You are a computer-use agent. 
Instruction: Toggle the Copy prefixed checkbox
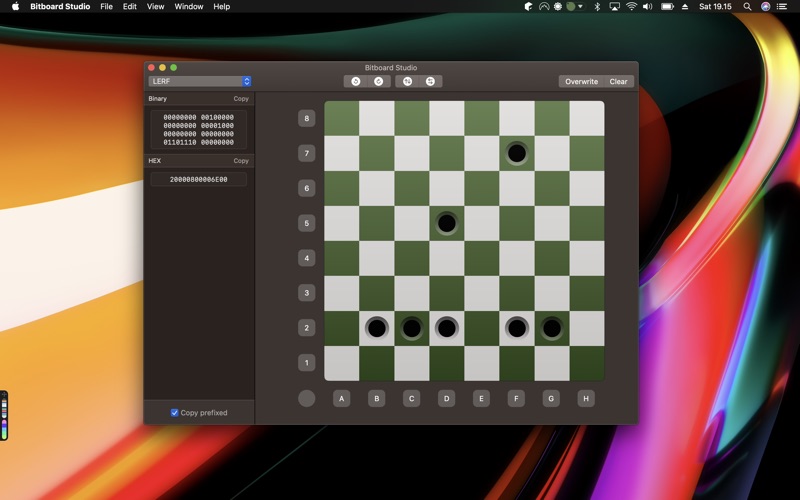tap(174, 413)
